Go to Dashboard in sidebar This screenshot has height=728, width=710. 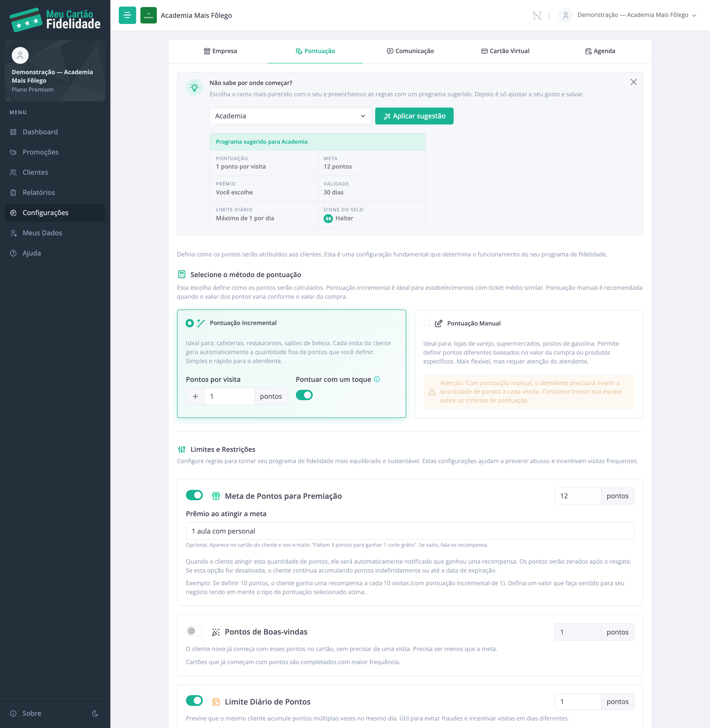[x=55, y=132]
